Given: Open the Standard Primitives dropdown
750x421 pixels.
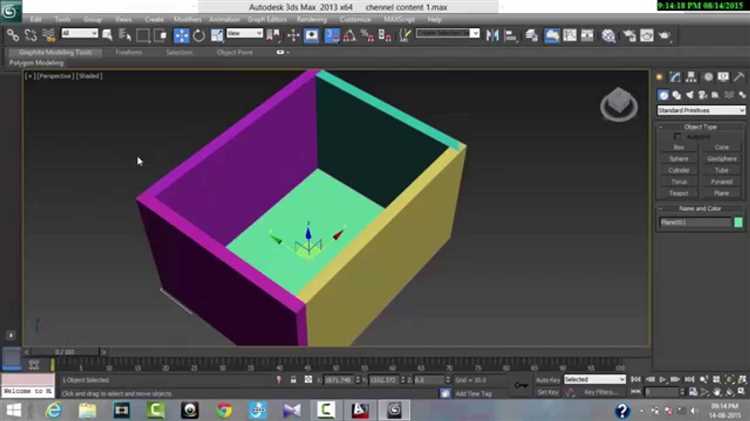Looking at the screenshot, I should (x=700, y=110).
